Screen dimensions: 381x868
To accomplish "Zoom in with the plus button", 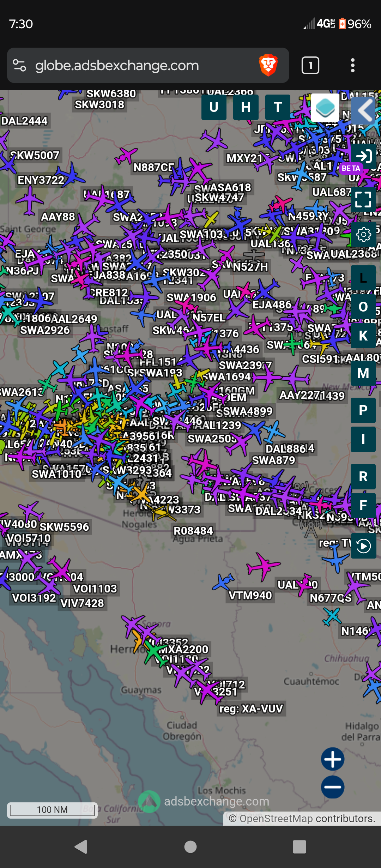I will click(x=333, y=759).
